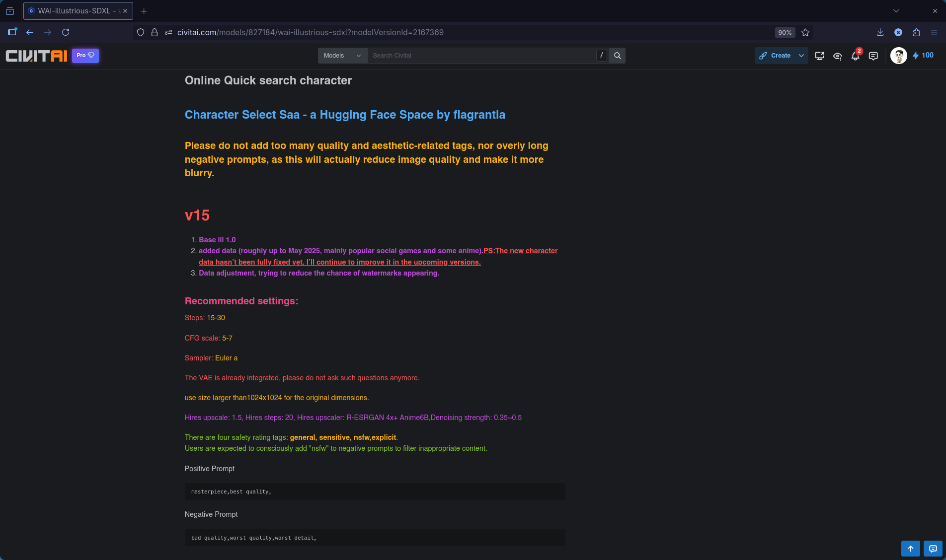Open the chat messages icon
The image size is (946, 560).
873,56
